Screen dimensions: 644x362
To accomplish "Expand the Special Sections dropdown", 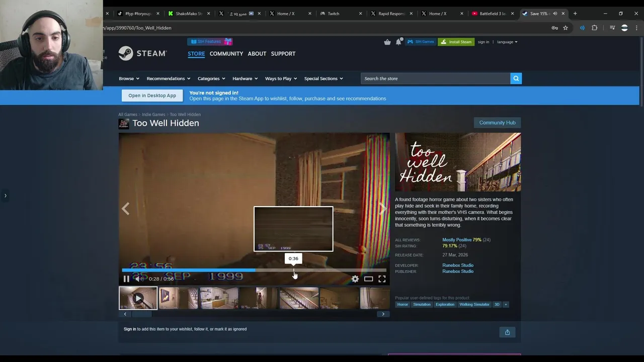I will point(324,78).
